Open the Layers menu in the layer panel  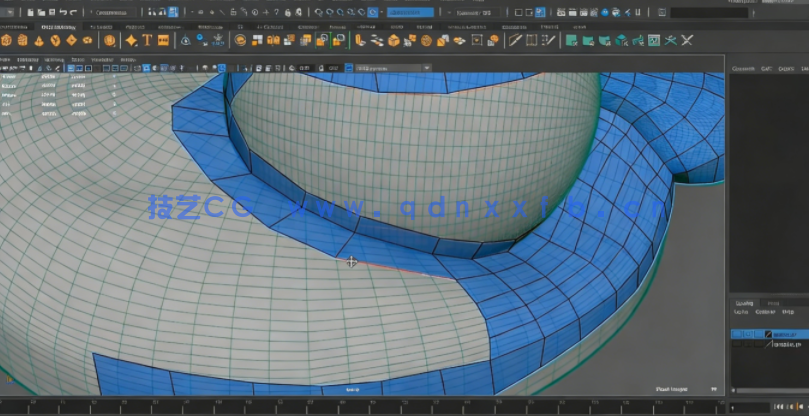(x=743, y=312)
